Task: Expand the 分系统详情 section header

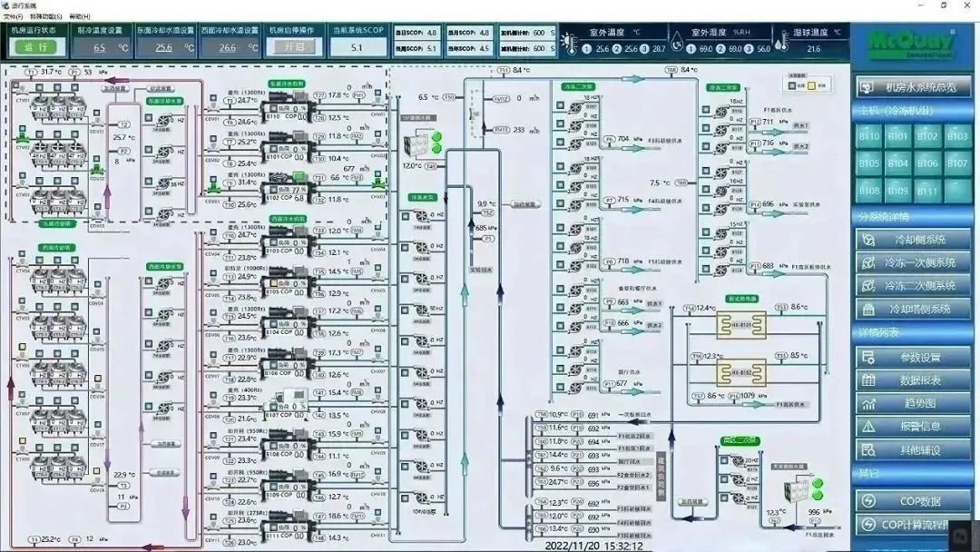Action: 884,217
